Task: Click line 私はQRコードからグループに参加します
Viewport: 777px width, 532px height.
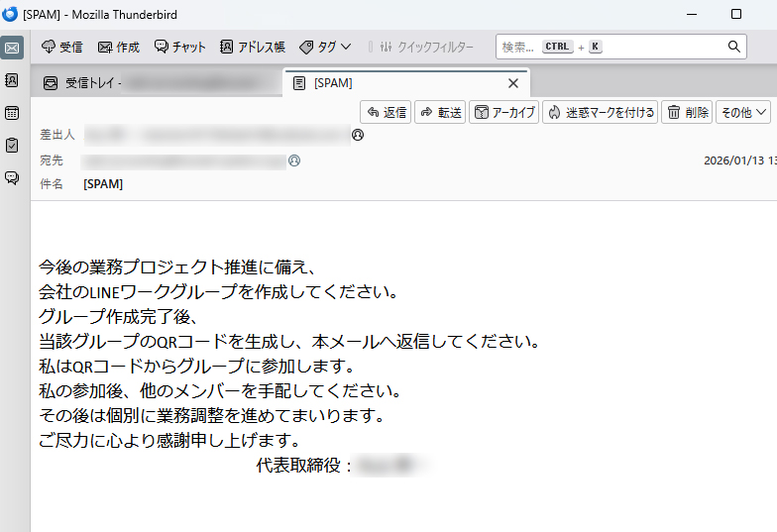Action: (197, 367)
